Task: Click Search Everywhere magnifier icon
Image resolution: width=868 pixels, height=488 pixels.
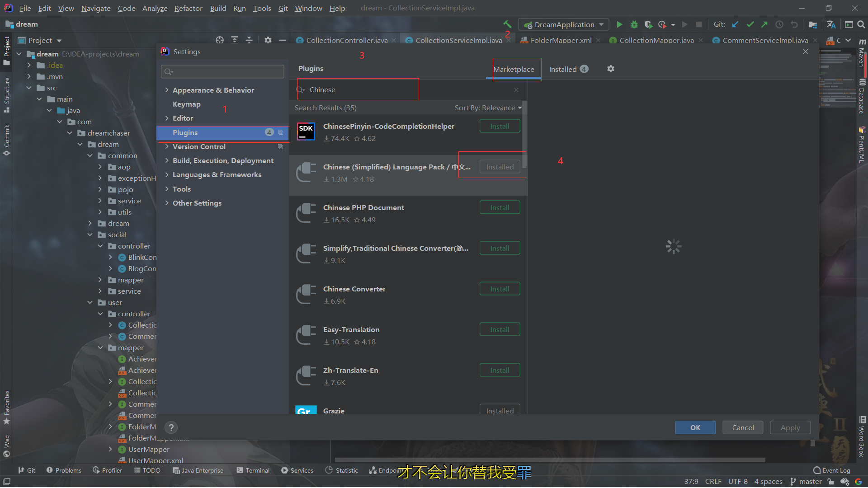Action: 861,24
